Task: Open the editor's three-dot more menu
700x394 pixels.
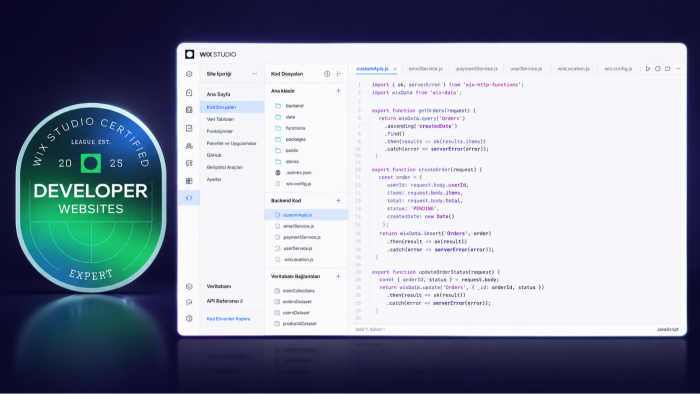Action: (x=678, y=69)
